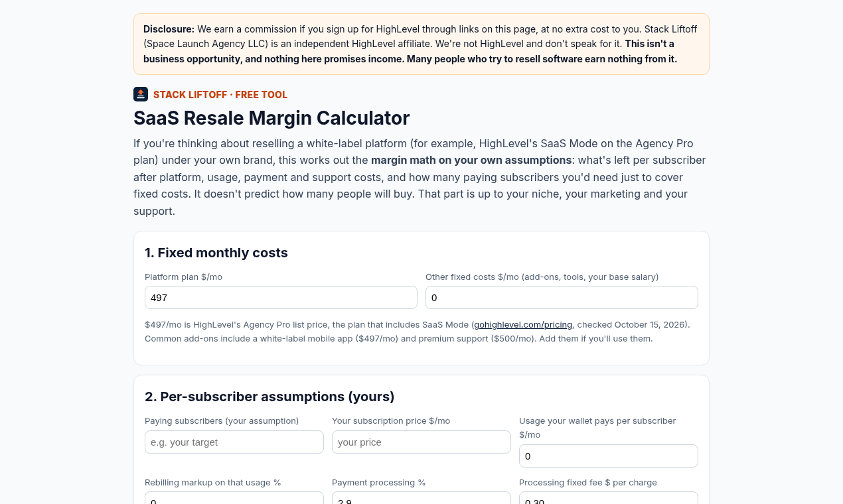Focus the 'your price' subscription price field
The width and height of the screenshot is (843, 504).
pyautogui.click(x=421, y=442)
